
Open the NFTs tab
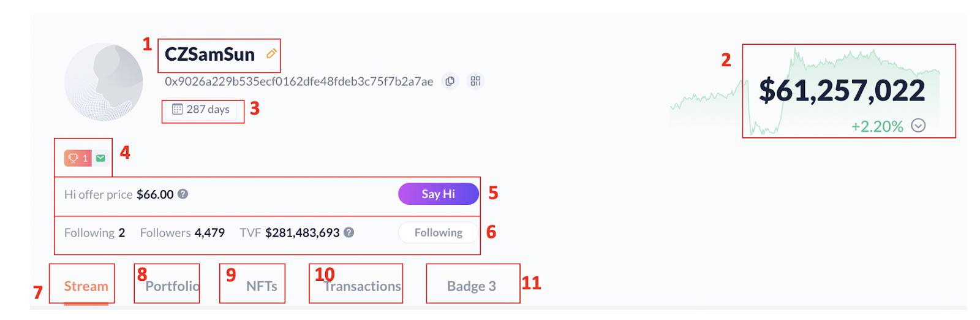point(262,286)
